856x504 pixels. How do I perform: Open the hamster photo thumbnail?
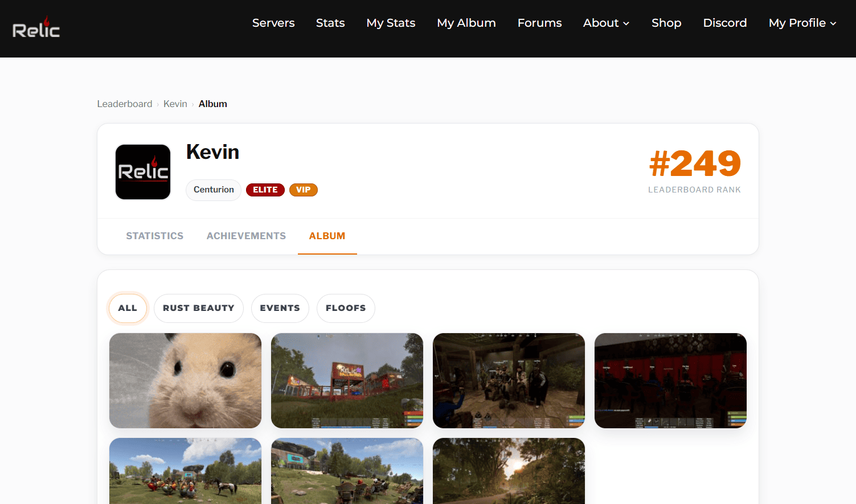[x=185, y=380]
